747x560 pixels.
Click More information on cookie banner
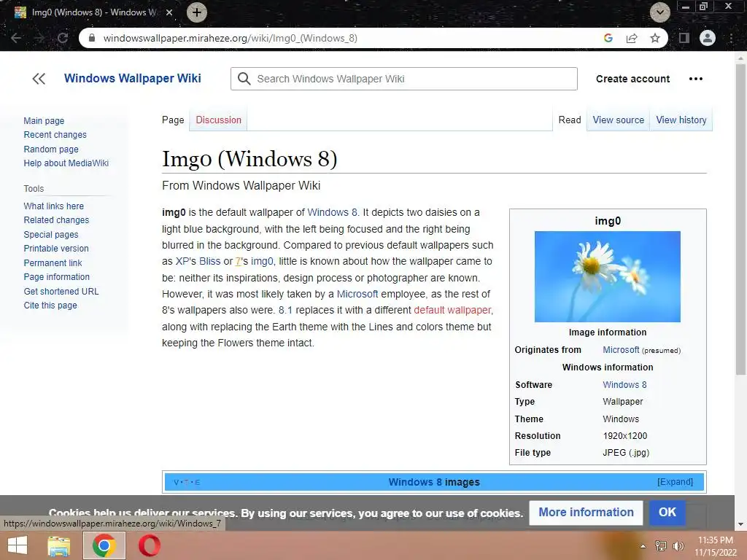pyautogui.click(x=586, y=513)
